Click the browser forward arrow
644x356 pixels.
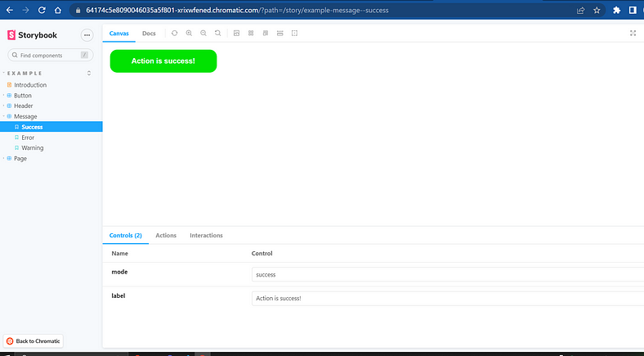[x=25, y=11]
